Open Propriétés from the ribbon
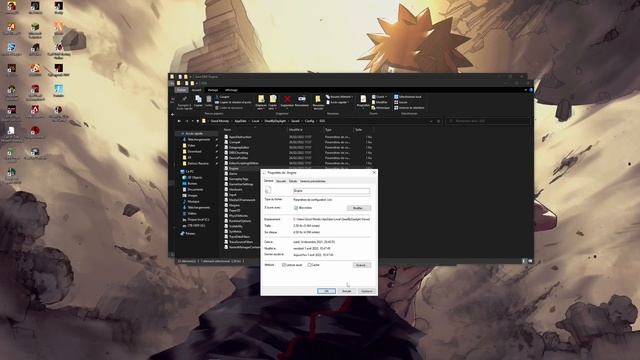 coord(363,101)
